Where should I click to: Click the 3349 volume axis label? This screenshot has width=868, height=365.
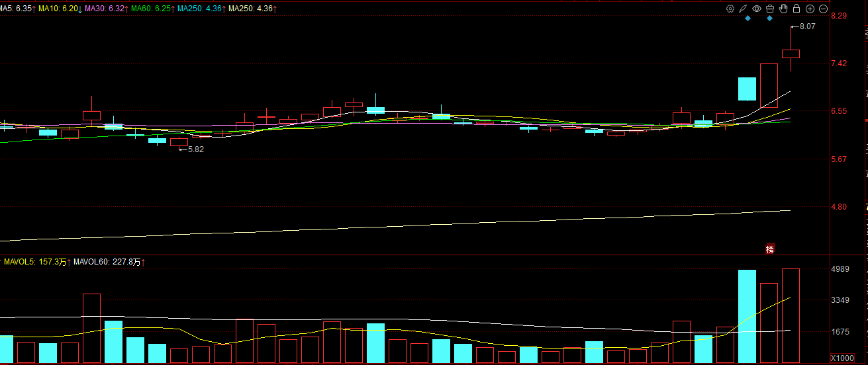point(840,301)
